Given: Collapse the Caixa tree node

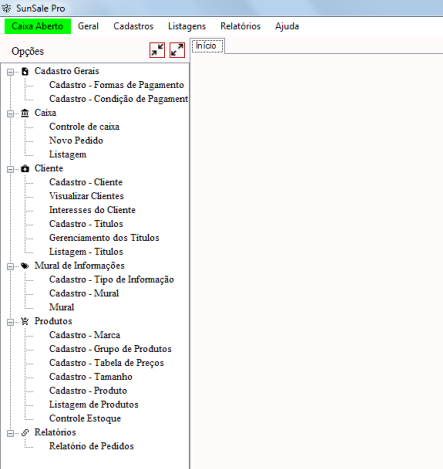Looking at the screenshot, I should coord(11,113).
